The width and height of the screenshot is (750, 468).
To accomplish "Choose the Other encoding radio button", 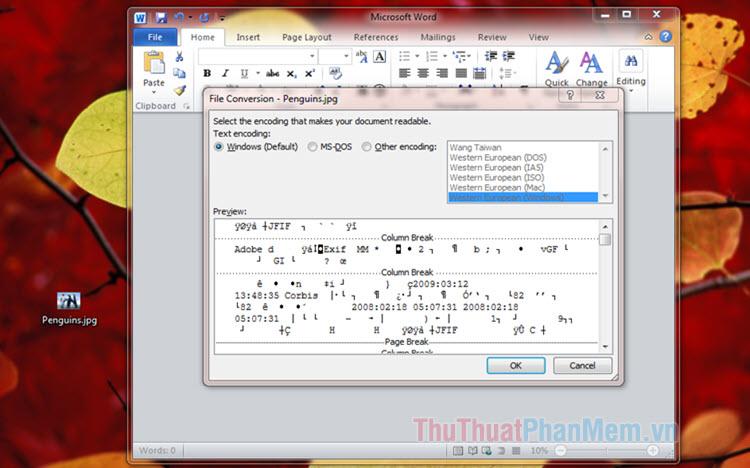I will point(367,147).
